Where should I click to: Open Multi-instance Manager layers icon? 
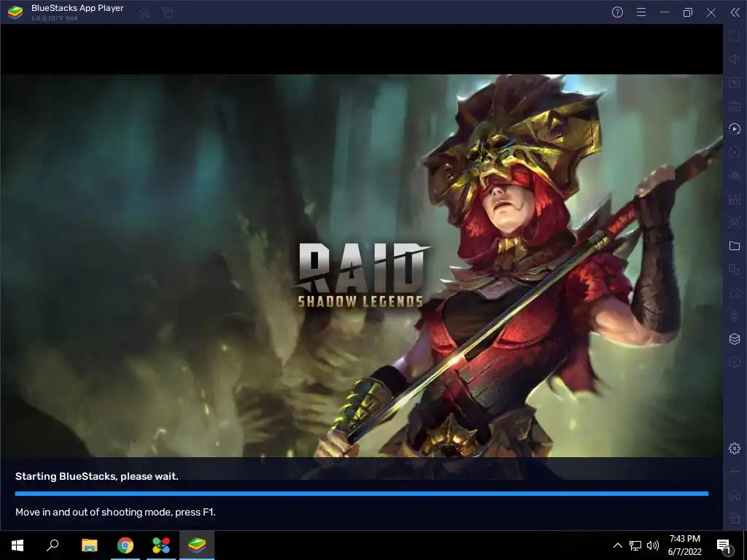pyautogui.click(x=735, y=339)
